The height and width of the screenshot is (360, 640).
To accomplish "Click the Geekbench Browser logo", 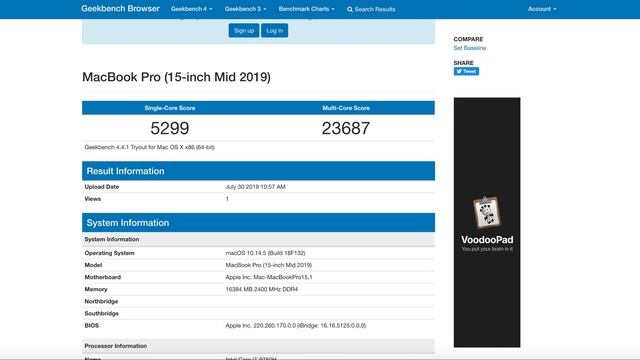I will [x=120, y=9].
